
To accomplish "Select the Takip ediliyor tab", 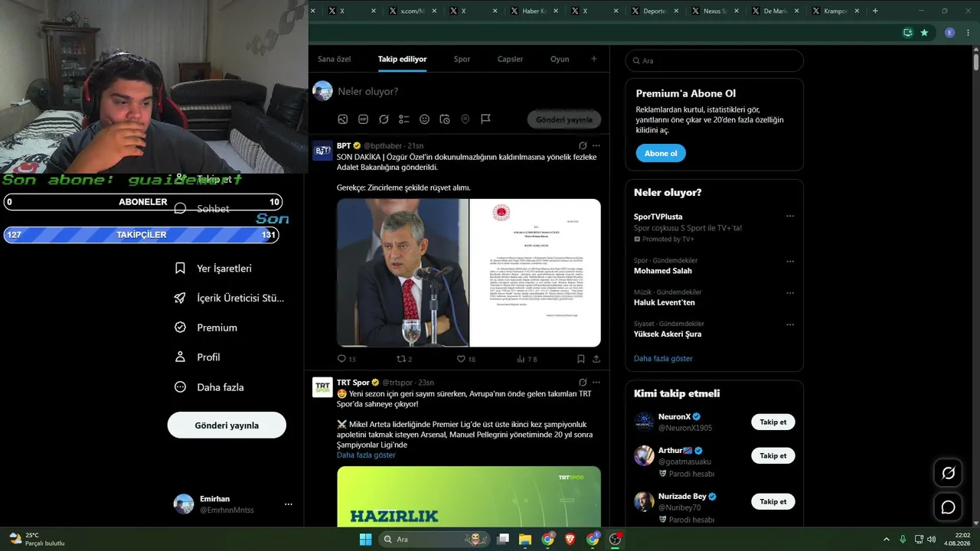I will point(403,59).
